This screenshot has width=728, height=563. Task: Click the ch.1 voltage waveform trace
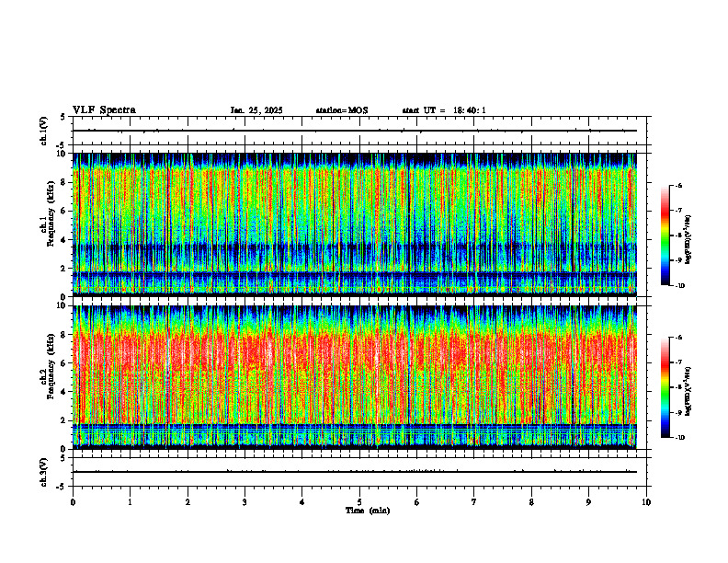pyautogui.click(x=355, y=131)
